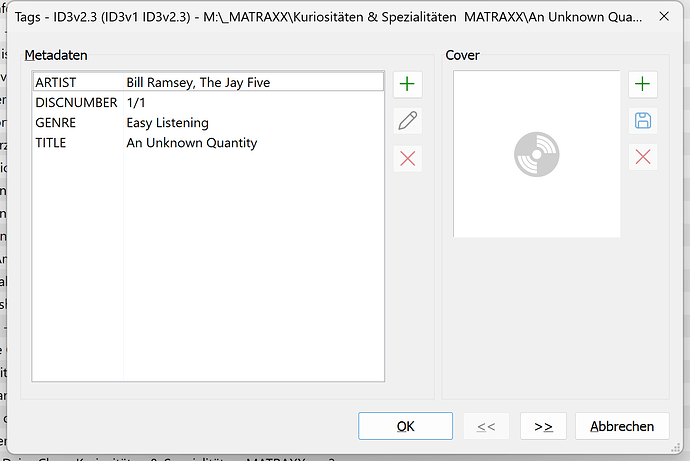Go to previous file with <<
This screenshot has height=461, width=690.
coord(486,426)
